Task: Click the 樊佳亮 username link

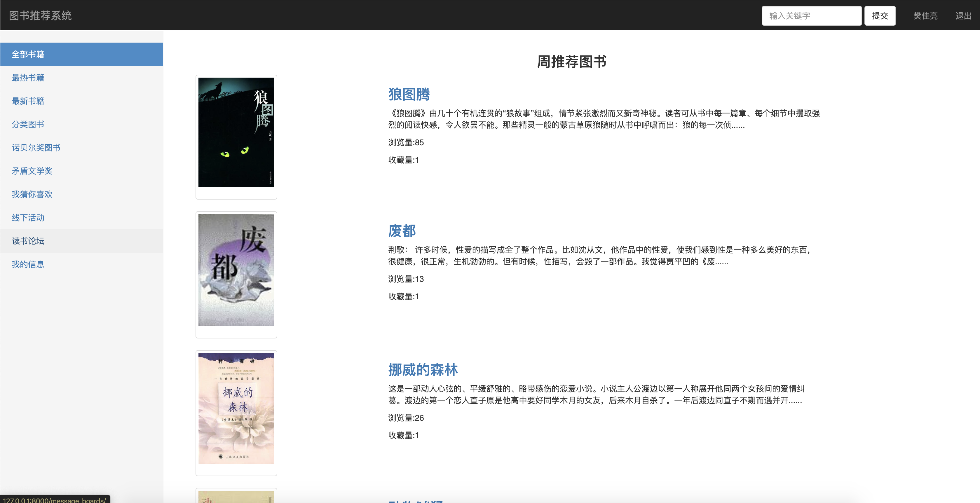Action: tap(925, 16)
